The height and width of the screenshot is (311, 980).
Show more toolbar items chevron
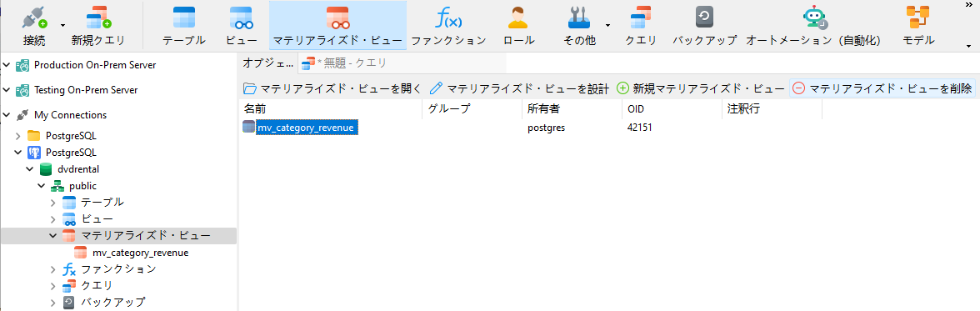968,4
